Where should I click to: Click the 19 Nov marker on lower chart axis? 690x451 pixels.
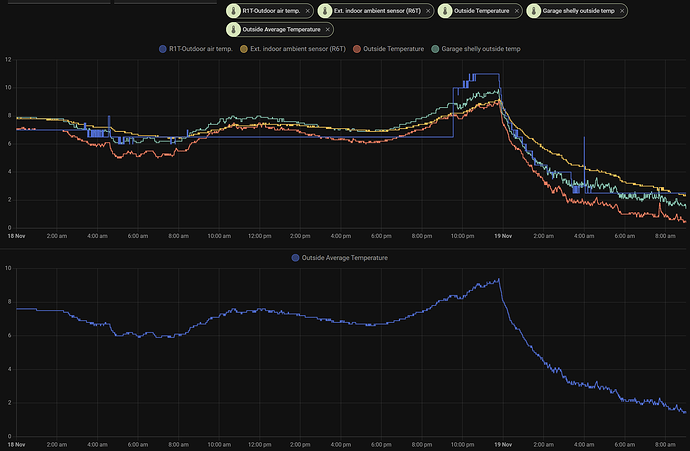[500, 443]
